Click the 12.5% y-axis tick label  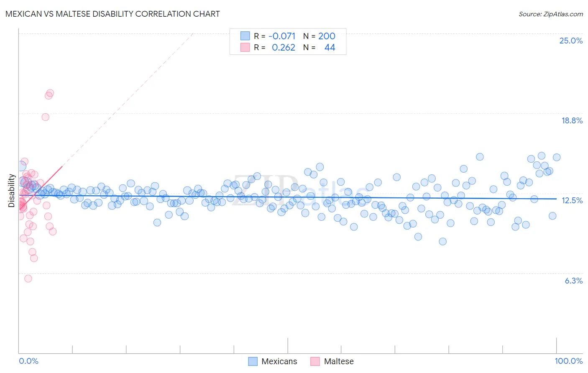point(572,200)
